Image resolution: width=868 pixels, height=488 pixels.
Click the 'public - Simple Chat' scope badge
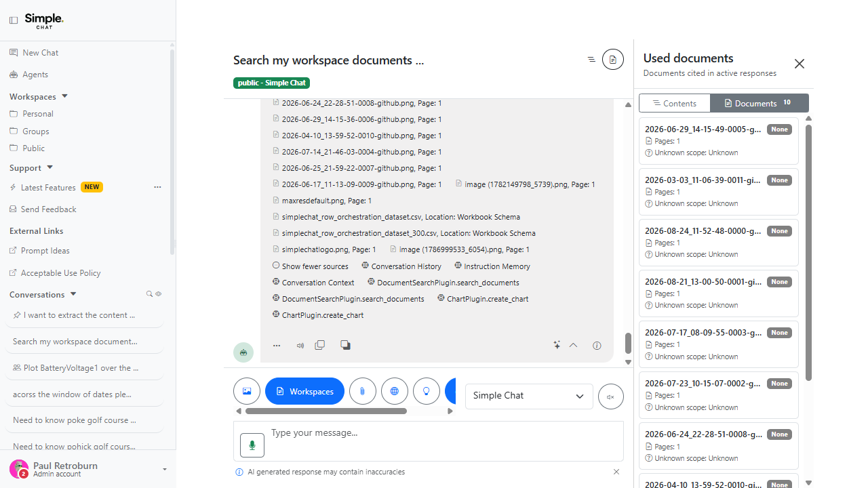(271, 83)
